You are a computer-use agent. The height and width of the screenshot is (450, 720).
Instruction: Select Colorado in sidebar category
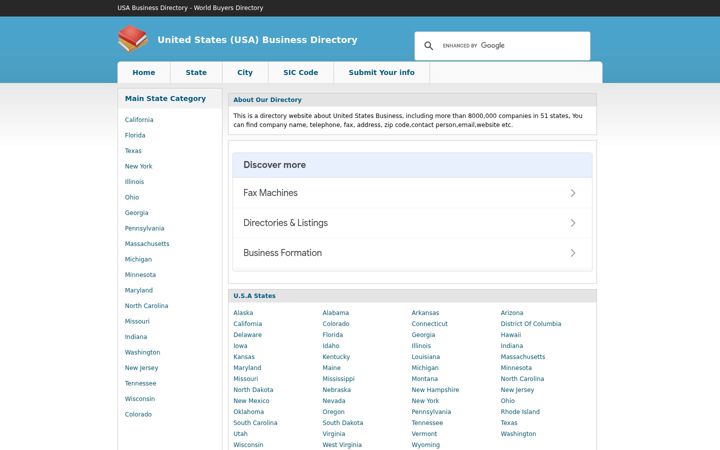[138, 414]
